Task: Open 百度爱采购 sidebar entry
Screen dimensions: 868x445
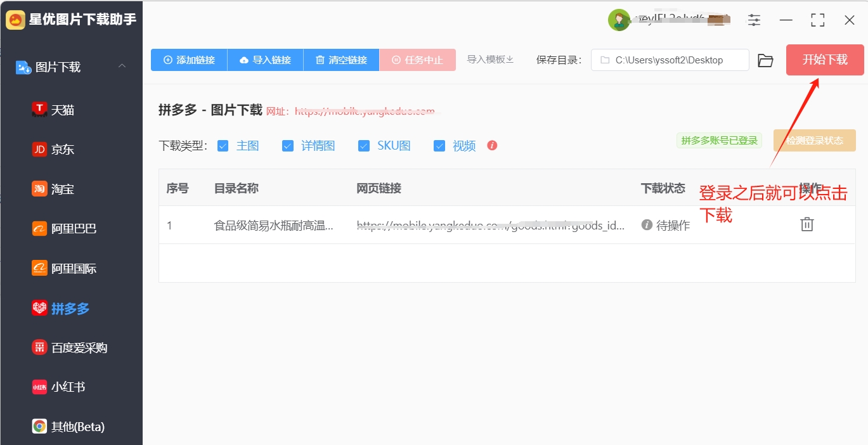Action: (x=70, y=347)
